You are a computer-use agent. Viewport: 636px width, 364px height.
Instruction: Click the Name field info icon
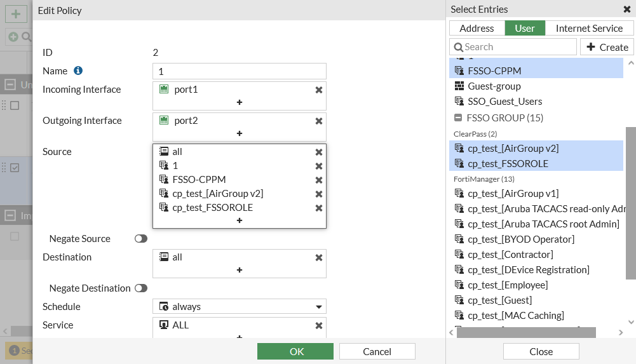click(x=78, y=71)
